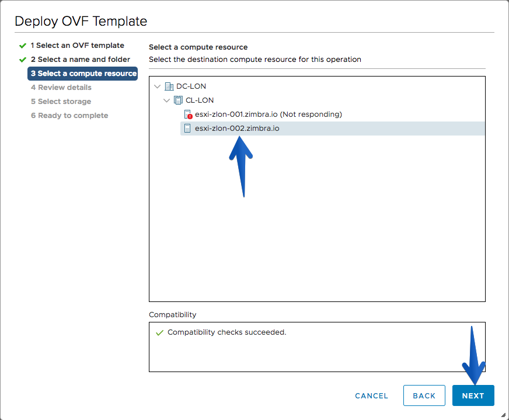Collapse the CL-LON cluster node
The width and height of the screenshot is (509, 420).
coord(167,100)
